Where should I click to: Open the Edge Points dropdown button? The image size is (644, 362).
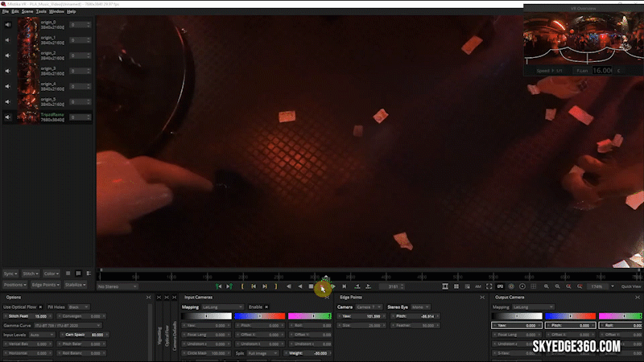pos(45,285)
